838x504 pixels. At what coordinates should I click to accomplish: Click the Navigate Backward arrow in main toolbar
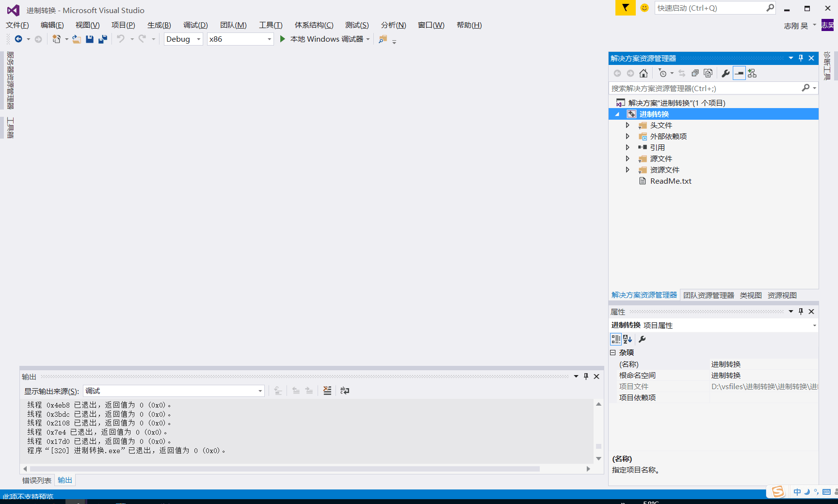[x=18, y=39]
